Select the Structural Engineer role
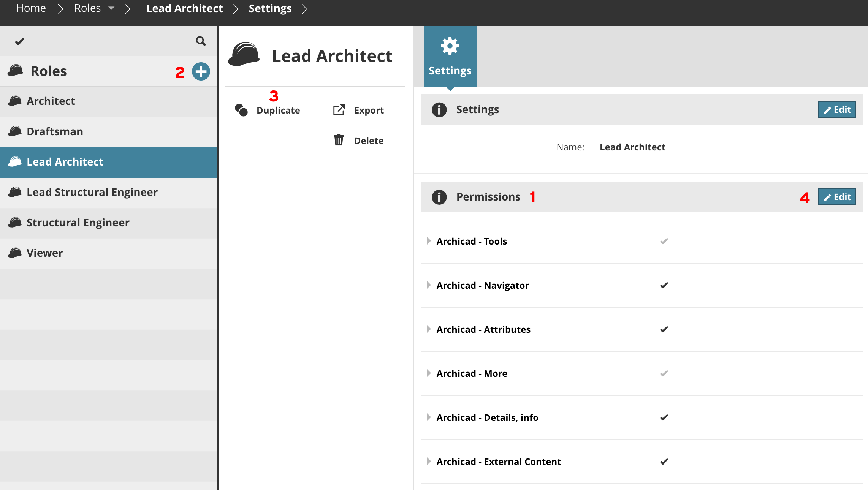 108,223
